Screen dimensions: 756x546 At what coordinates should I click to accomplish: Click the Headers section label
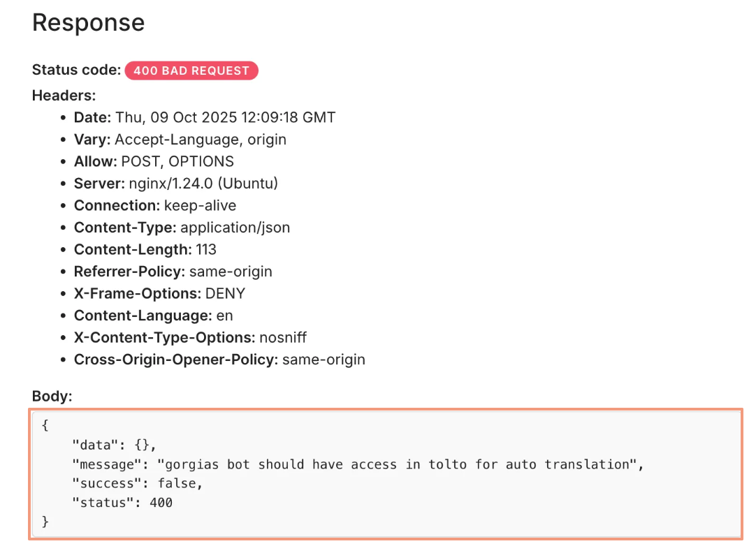pyautogui.click(x=64, y=95)
